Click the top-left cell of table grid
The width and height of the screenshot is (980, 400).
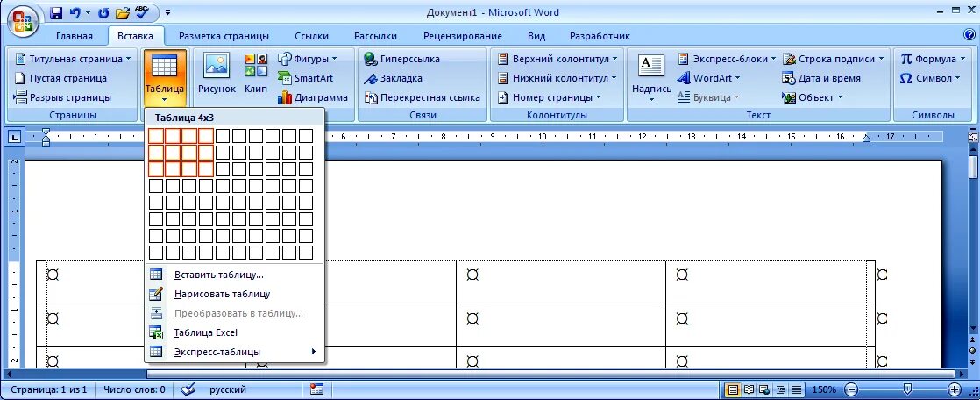156,136
